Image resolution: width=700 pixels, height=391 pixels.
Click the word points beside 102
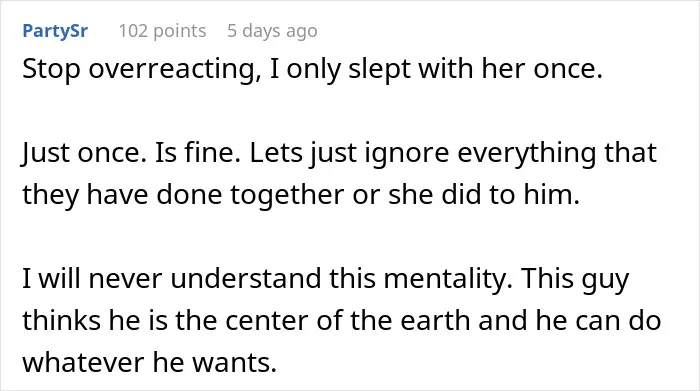(179, 32)
